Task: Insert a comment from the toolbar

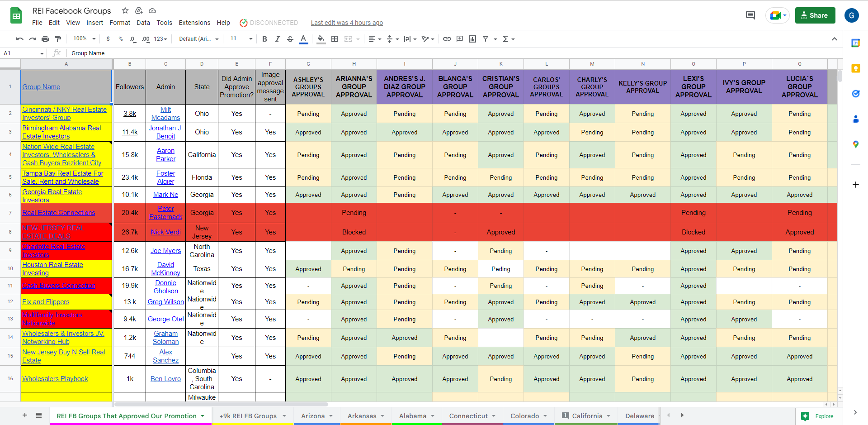Action: [x=460, y=39]
